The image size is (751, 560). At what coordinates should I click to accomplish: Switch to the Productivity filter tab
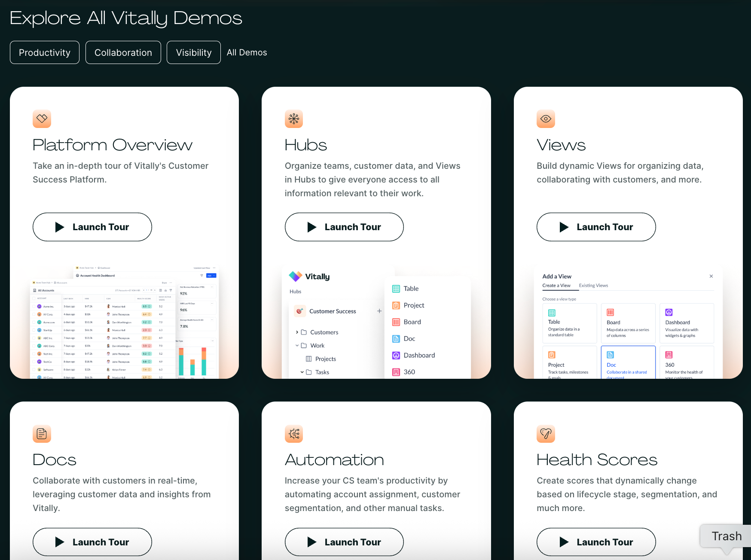pos(45,52)
